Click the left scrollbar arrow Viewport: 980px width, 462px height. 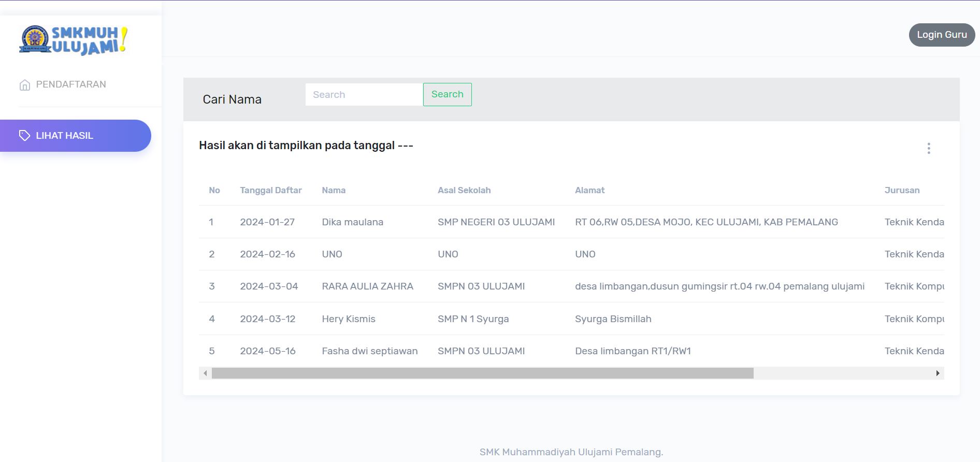(206, 373)
